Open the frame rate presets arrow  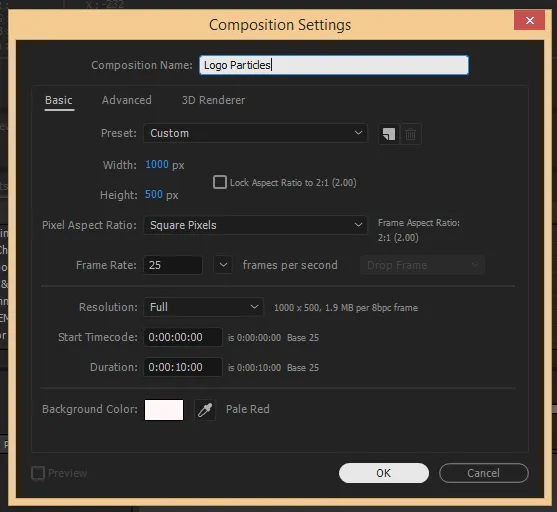pos(223,265)
